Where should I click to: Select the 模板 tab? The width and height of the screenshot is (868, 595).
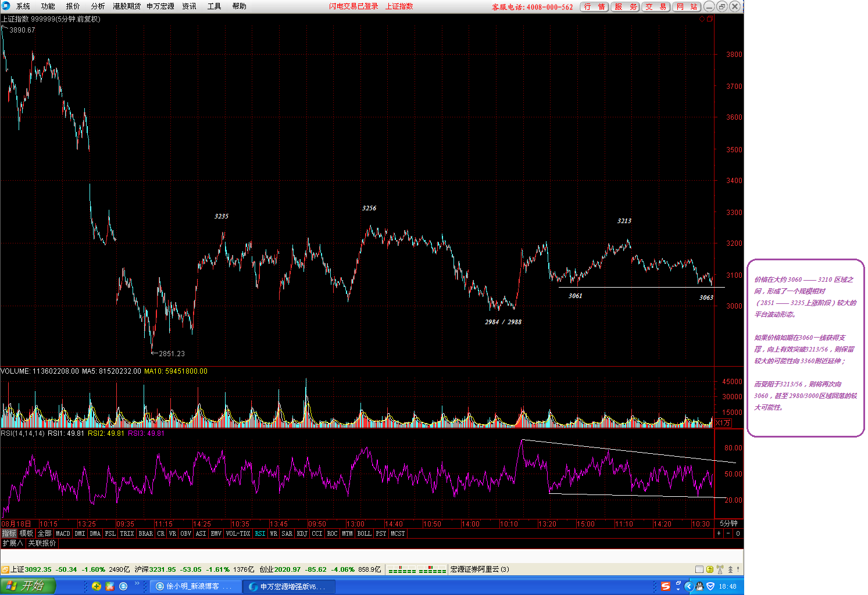pos(26,533)
